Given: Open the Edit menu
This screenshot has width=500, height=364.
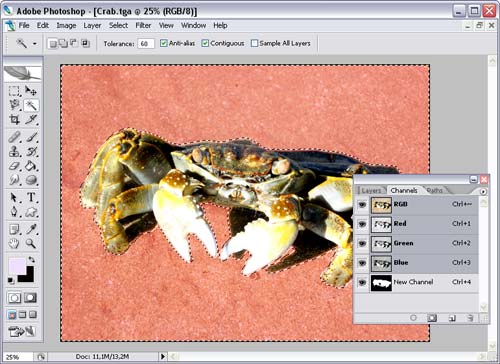Looking at the screenshot, I should coord(43,25).
